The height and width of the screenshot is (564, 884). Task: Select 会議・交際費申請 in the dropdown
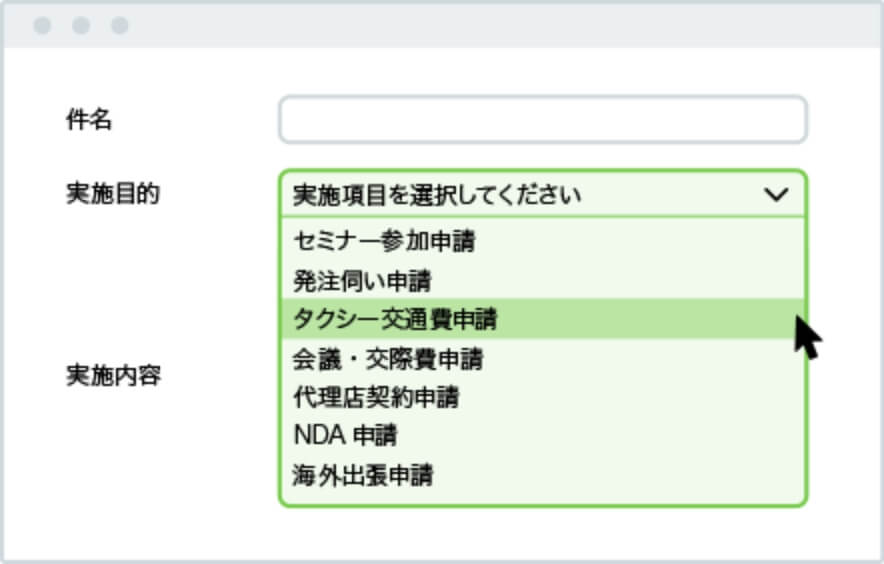[542, 359]
